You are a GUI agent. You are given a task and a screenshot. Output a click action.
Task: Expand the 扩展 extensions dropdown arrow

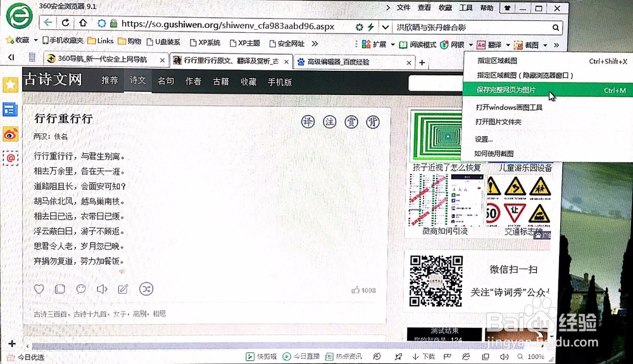point(393,45)
